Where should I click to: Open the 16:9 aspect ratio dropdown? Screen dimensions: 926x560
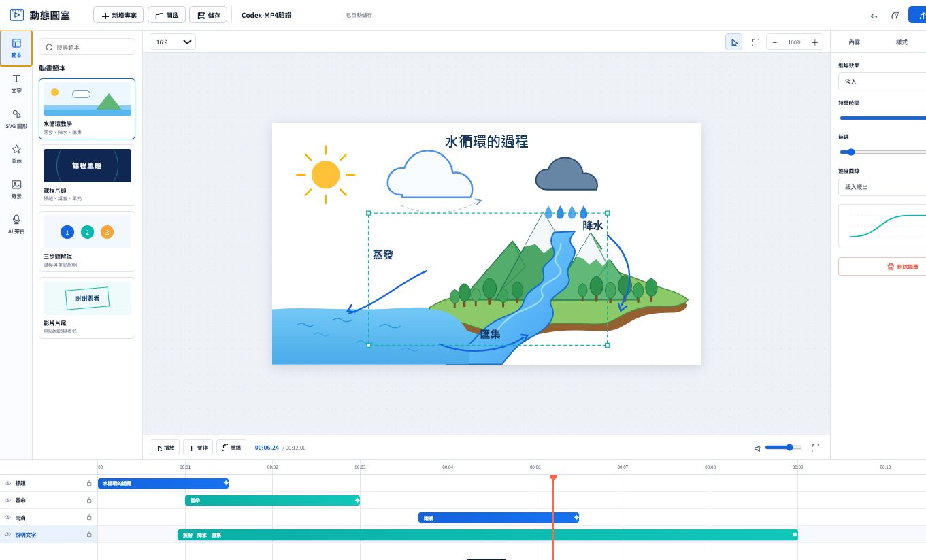(x=173, y=42)
